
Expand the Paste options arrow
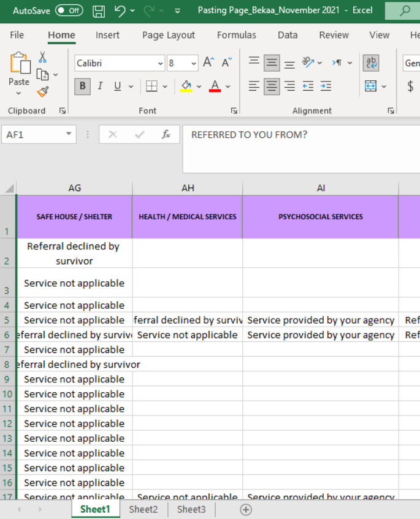pyautogui.click(x=18, y=94)
